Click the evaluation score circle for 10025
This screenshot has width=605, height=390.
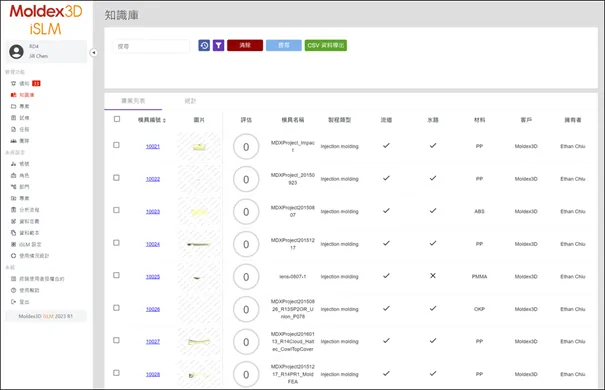[246, 277]
